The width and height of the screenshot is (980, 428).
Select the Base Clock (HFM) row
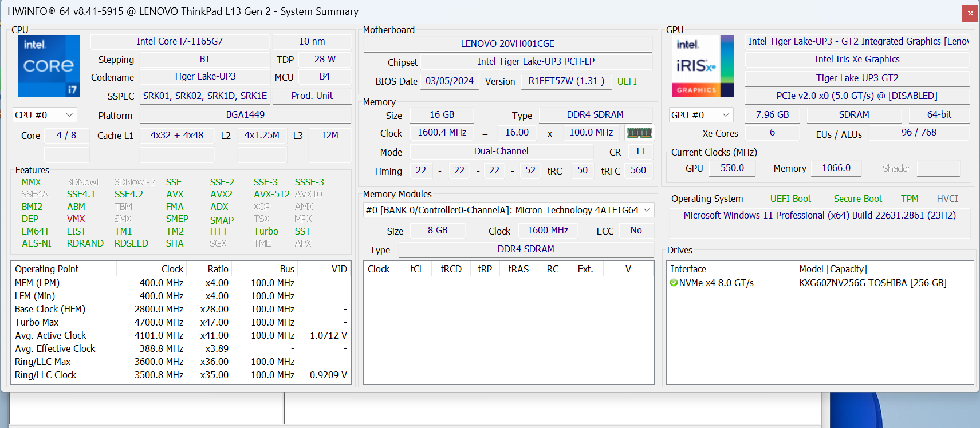[x=181, y=309]
